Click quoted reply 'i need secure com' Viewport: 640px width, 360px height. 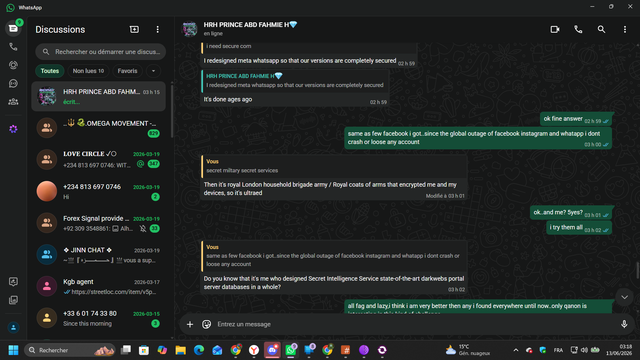308,47
